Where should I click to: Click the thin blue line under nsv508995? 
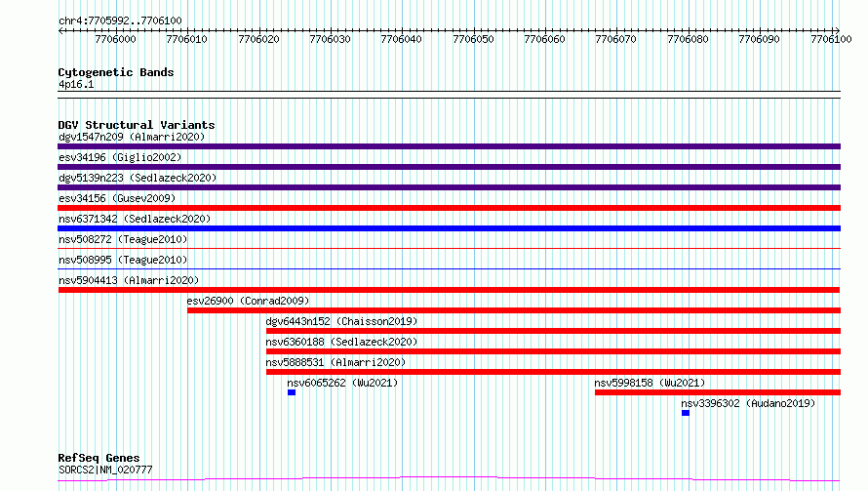[x=449, y=268]
